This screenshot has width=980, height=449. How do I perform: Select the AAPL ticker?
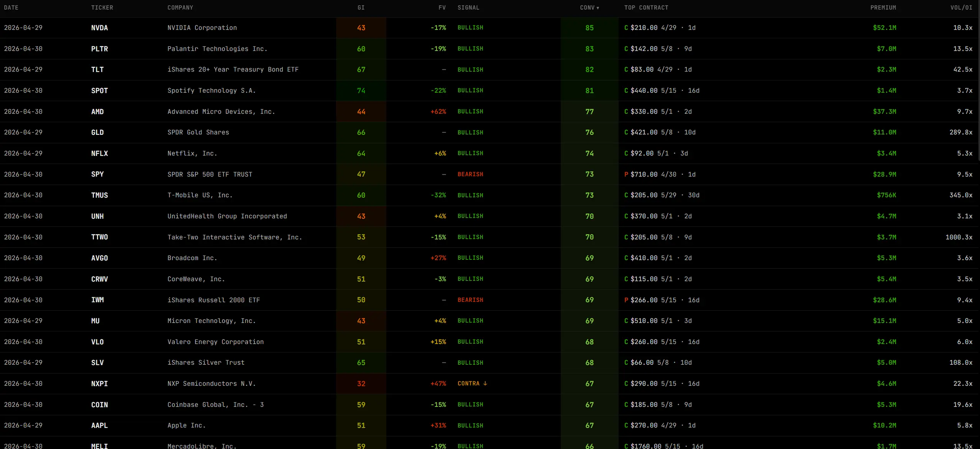pyautogui.click(x=100, y=426)
